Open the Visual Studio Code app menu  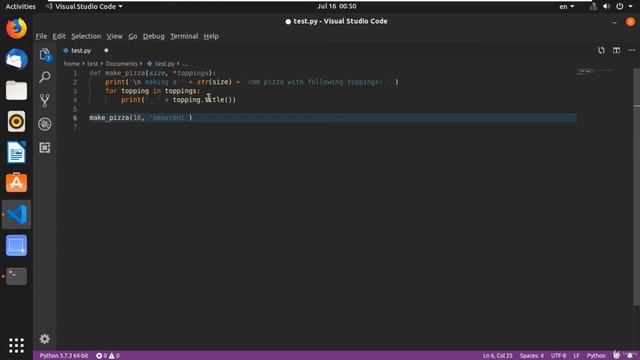84,7
